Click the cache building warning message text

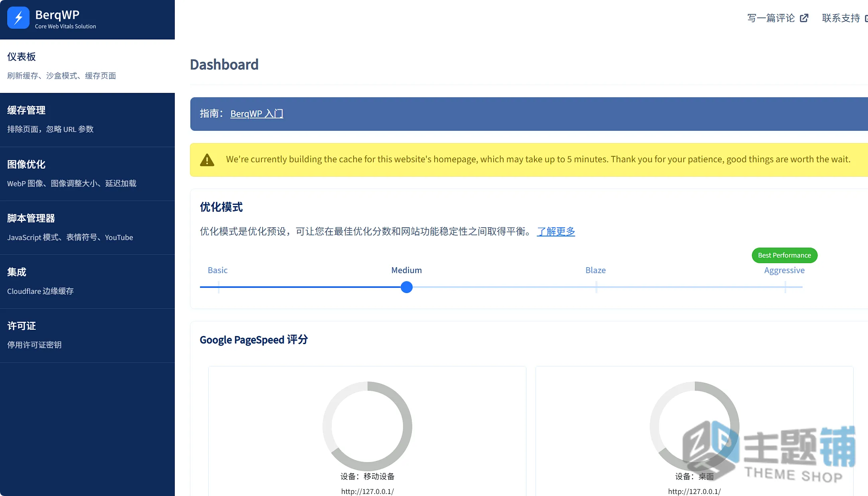click(x=538, y=159)
